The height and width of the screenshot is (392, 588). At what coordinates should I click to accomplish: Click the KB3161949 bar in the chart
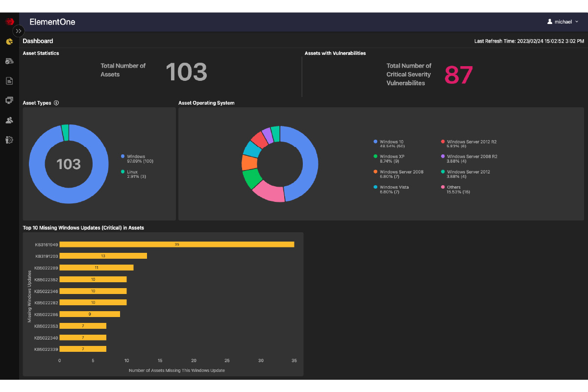tap(177, 244)
